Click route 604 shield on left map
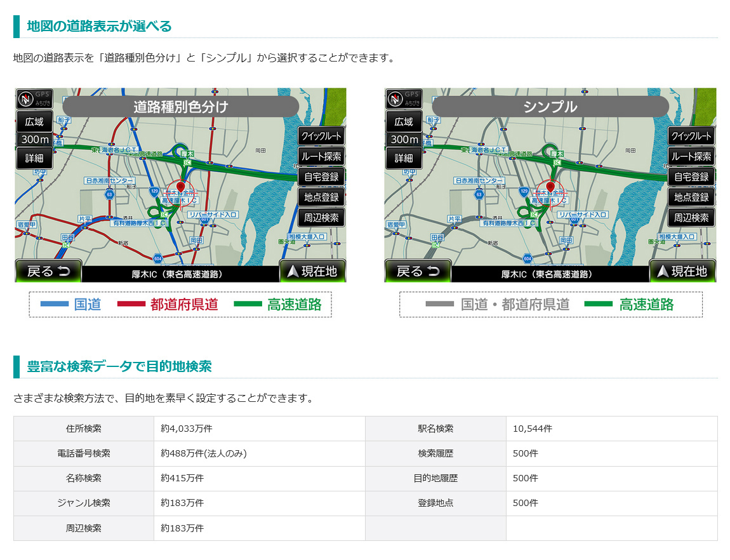Viewport: 730px width, 560px height. (x=157, y=258)
